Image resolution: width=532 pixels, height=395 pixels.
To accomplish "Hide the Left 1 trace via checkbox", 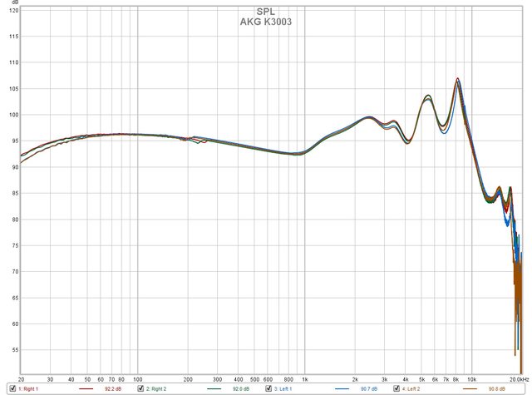I will tap(268, 388).
